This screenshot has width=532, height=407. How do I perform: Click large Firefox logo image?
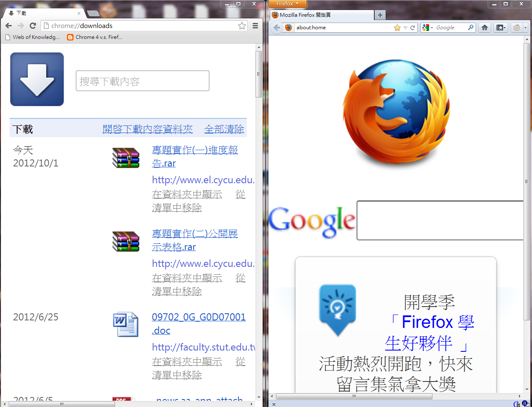coord(396,113)
